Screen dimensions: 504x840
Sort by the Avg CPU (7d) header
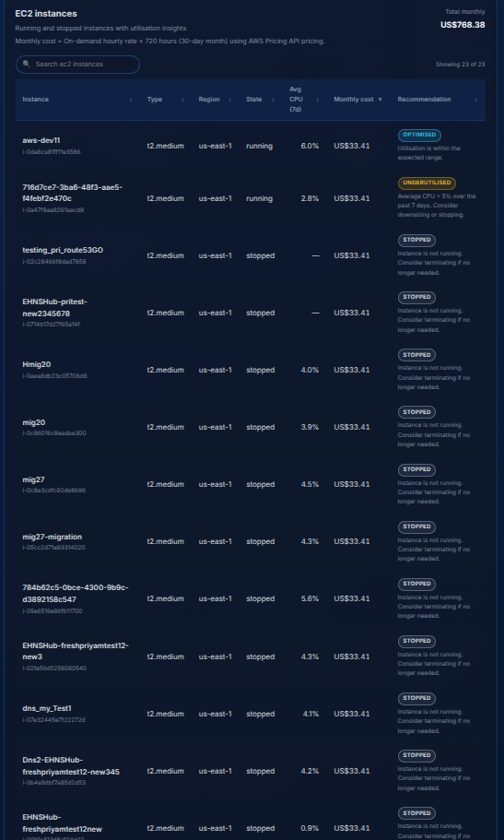pyautogui.click(x=296, y=100)
